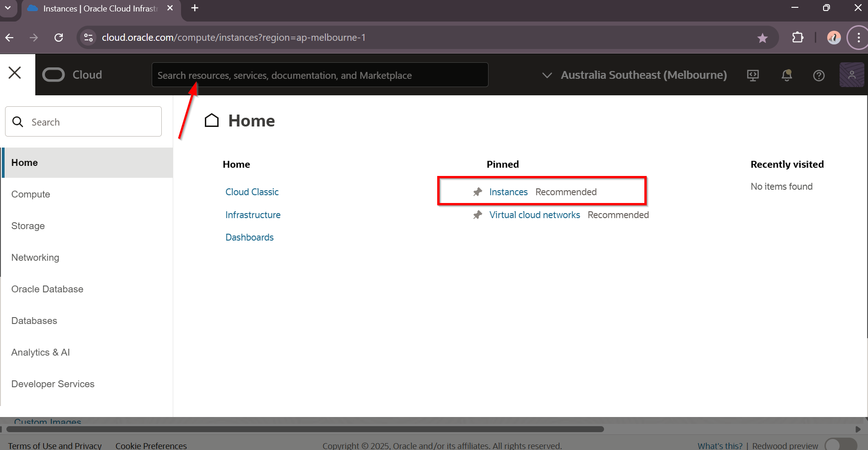Expand the Australia Southeast (Melbourne) region selector
Image resolution: width=868 pixels, height=450 pixels.
coord(634,75)
